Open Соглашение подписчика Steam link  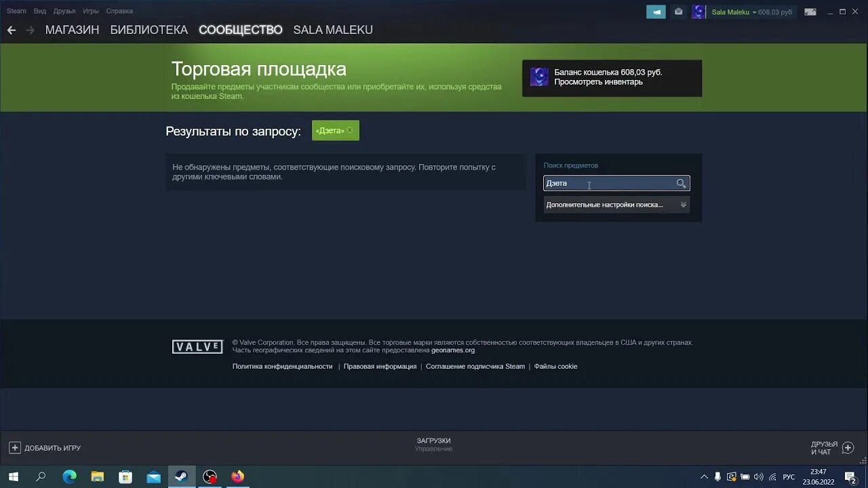pos(475,367)
